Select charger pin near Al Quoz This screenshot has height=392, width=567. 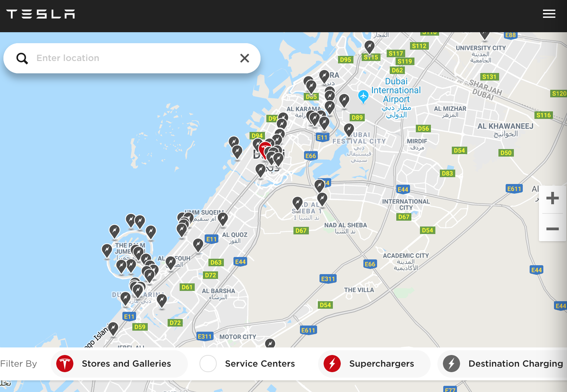223,218
